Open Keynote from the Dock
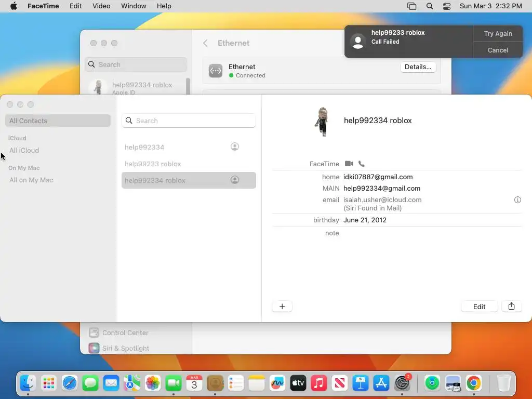The image size is (532, 399). [x=361, y=383]
